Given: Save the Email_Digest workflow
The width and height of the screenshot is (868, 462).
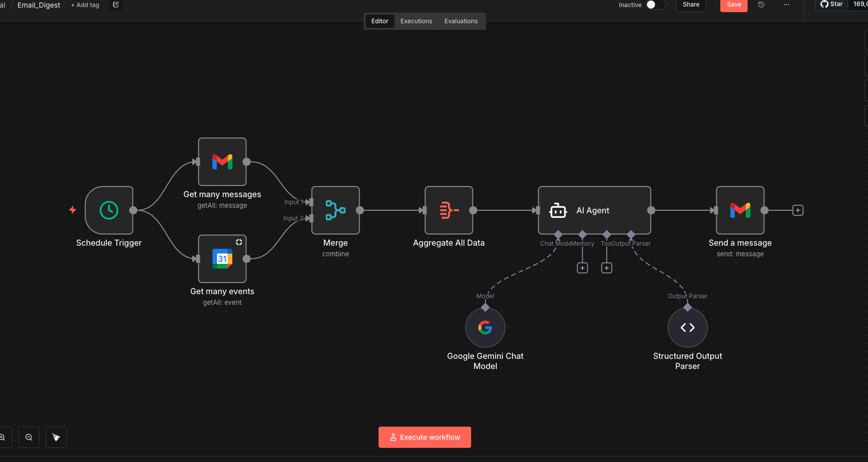Looking at the screenshot, I should tap(733, 5).
